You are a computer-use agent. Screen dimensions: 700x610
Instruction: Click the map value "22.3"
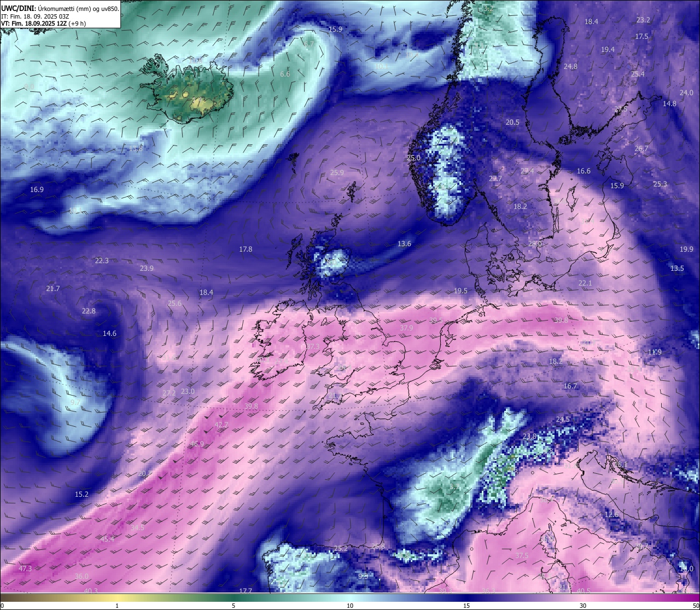(x=102, y=261)
